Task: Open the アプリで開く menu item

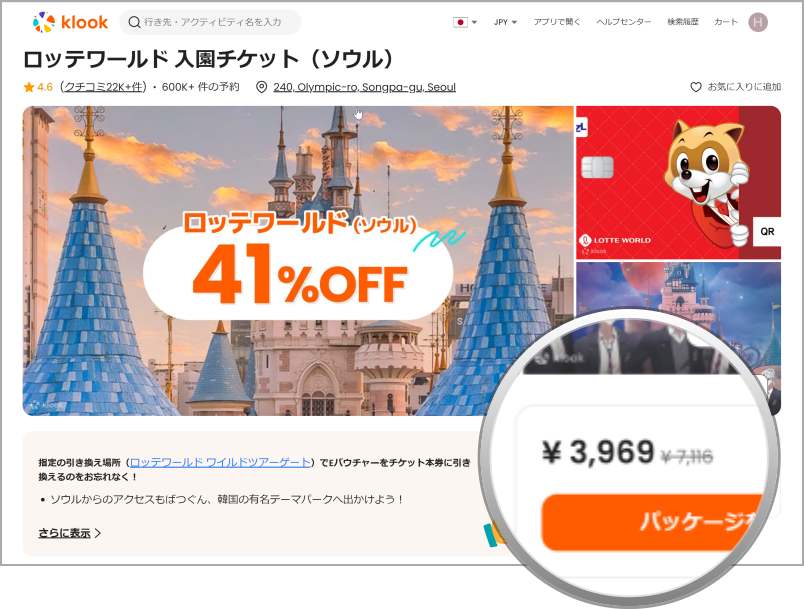Action: (x=556, y=22)
